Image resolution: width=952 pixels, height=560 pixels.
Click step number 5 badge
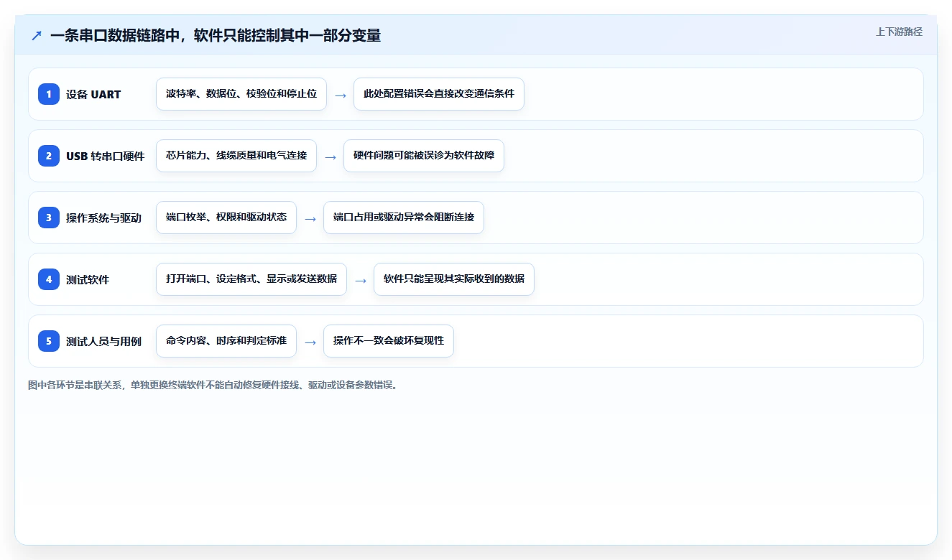pos(49,341)
